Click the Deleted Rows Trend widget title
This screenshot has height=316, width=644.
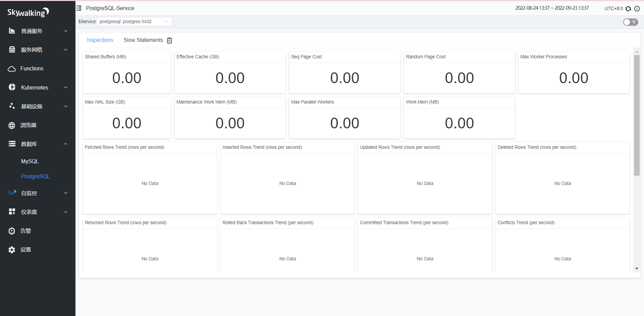click(x=537, y=147)
